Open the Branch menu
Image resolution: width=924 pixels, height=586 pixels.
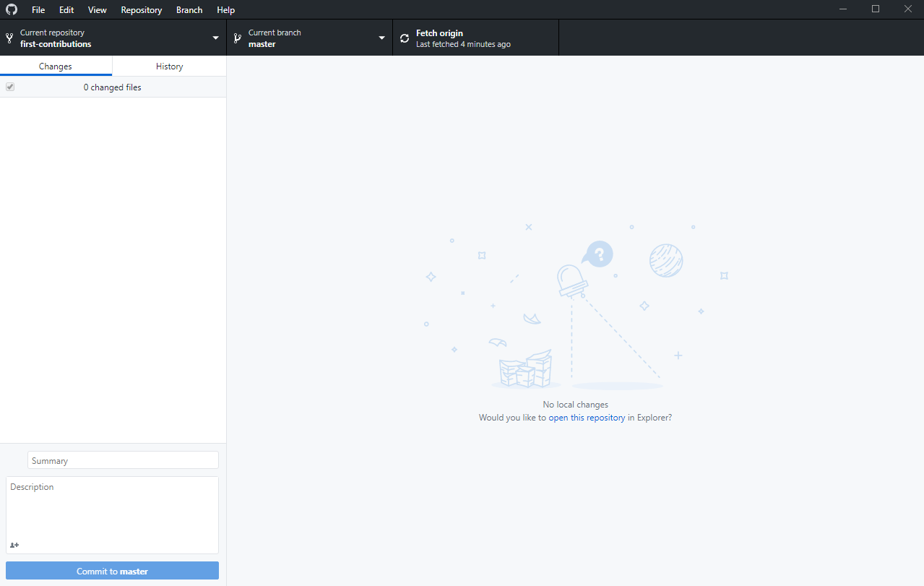189,9
